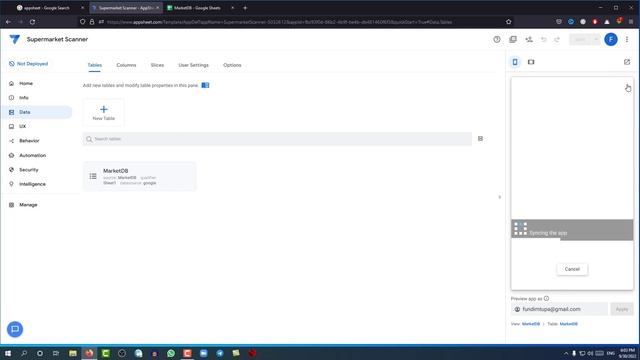
Task: Open the Home section in sidebar
Action: coord(26,83)
